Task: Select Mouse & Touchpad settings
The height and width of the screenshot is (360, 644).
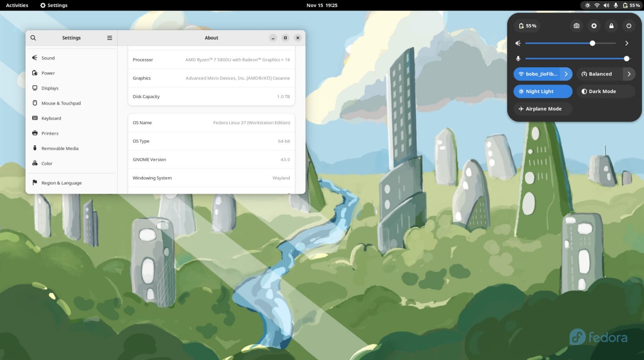Action: coord(71,103)
